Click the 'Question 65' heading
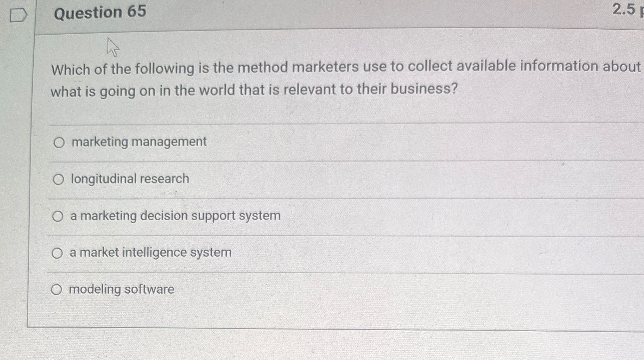This screenshot has width=644, height=360. point(100,12)
